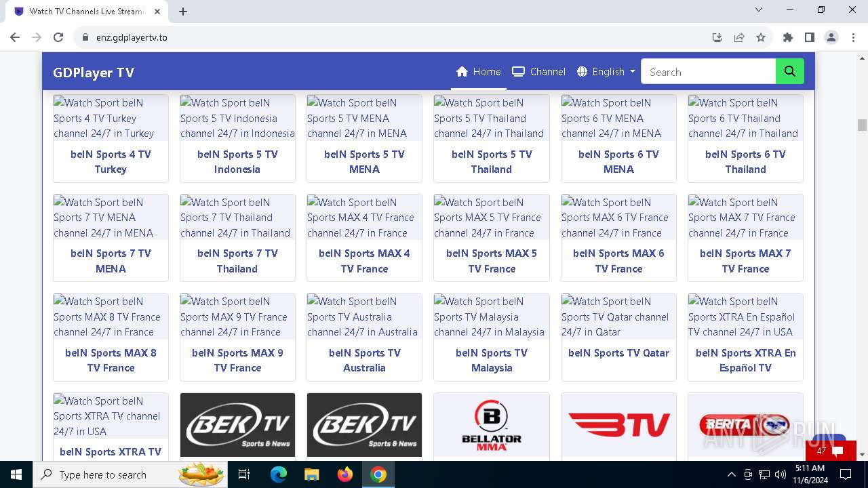The height and width of the screenshot is (488, 868).
Task: Open beIN Sports MAX 4 TV France
Action: click(x=364, y=261)
